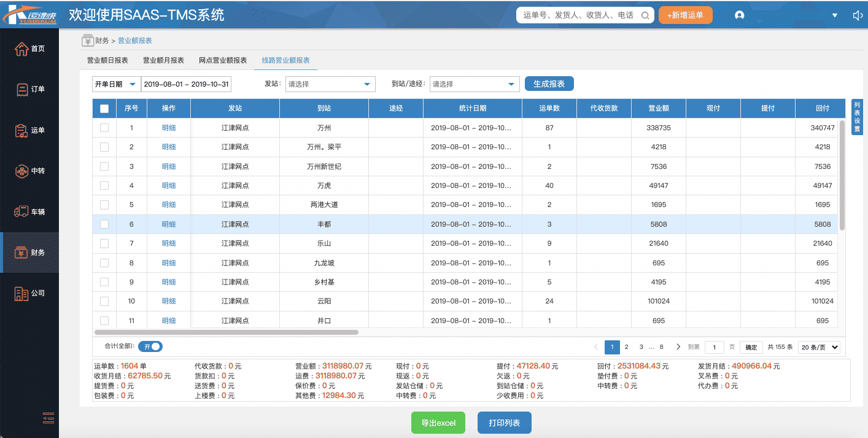Check the select-all checkbox in table header
The width and height of the screenshot is (868, 438).
(x=104, y=109)
